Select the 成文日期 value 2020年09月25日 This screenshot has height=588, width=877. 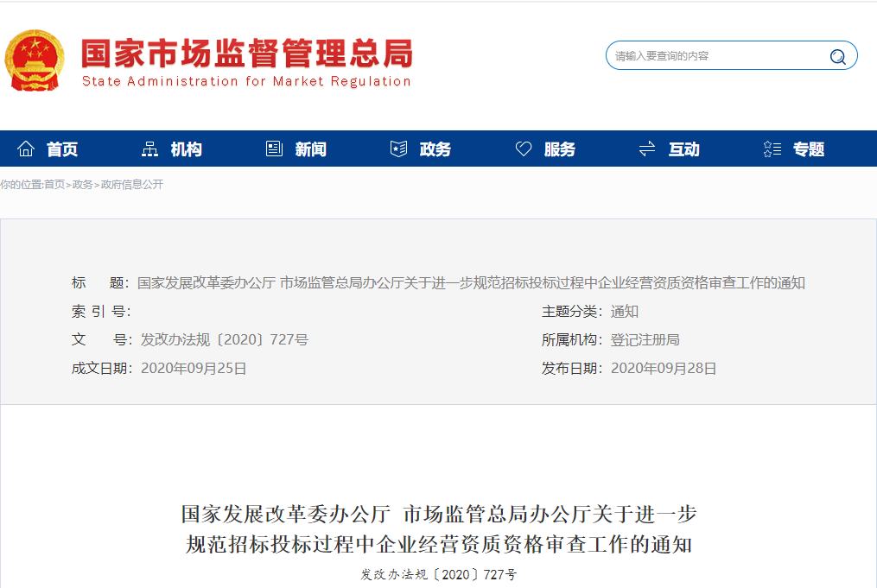click(194, 369)
